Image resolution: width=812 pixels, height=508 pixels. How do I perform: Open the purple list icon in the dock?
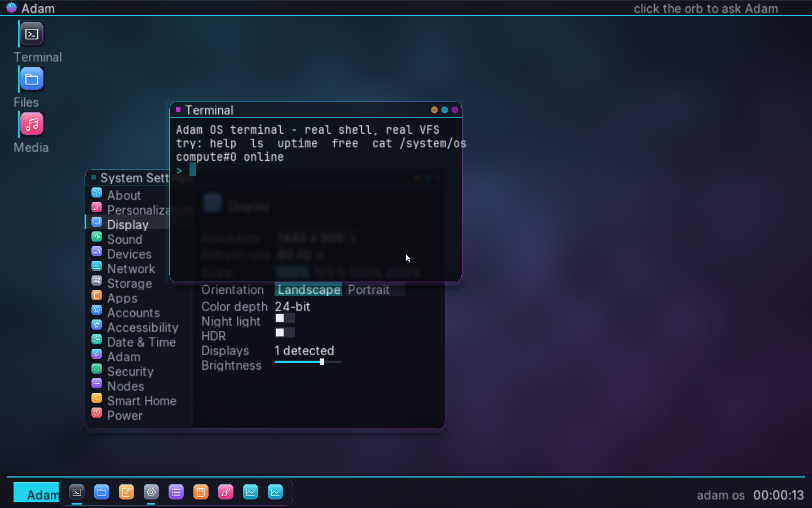tap(176, 492)
